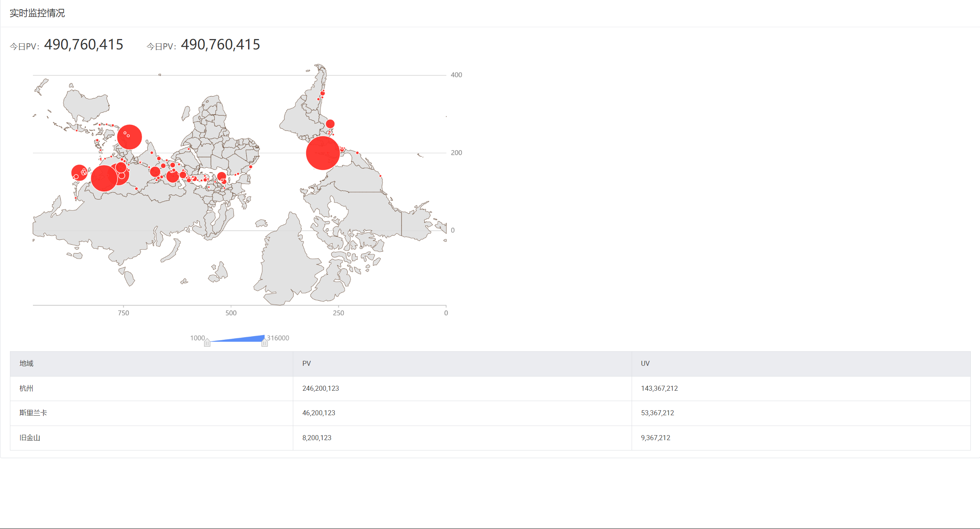Click the UV column header in table
The height and width of the screenshot is (529, 980).
click(645, 364)
